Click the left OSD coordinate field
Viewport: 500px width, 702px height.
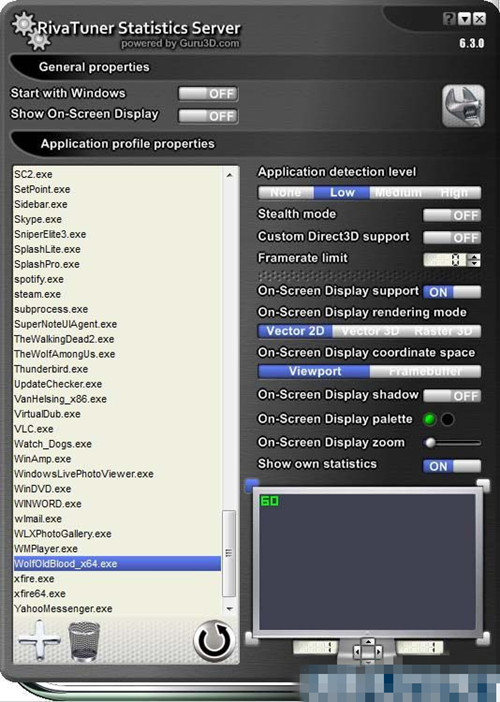pos(315,647)
